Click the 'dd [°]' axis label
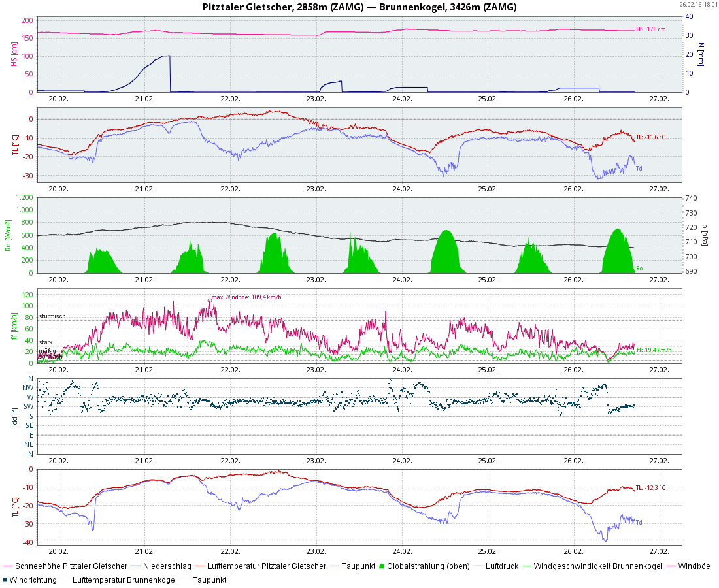 (14, 416)
